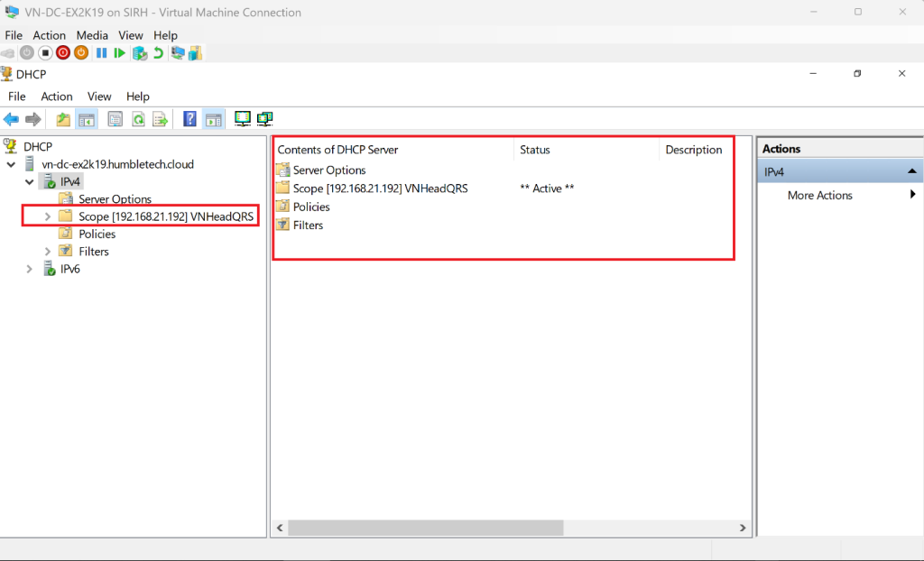Open More Actions in Actions pane
This screenshot has height=561, width=924.
(x=819, y=195)
